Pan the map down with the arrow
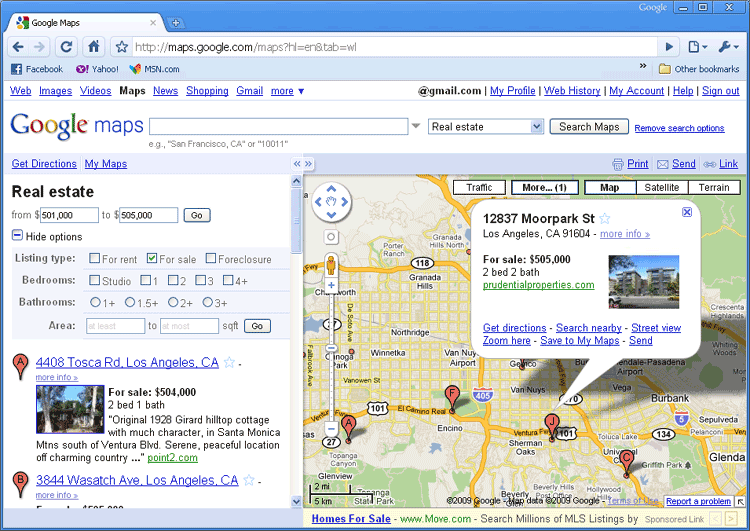The width and height of the screenshot is (750, 531). (331, 215)
